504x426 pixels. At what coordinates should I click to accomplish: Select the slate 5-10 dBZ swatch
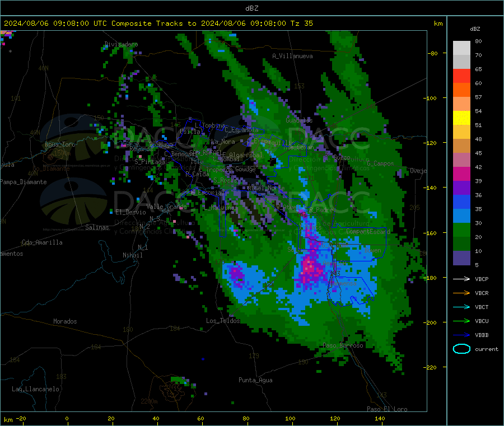pyautogui.click(x=461, y=258)
